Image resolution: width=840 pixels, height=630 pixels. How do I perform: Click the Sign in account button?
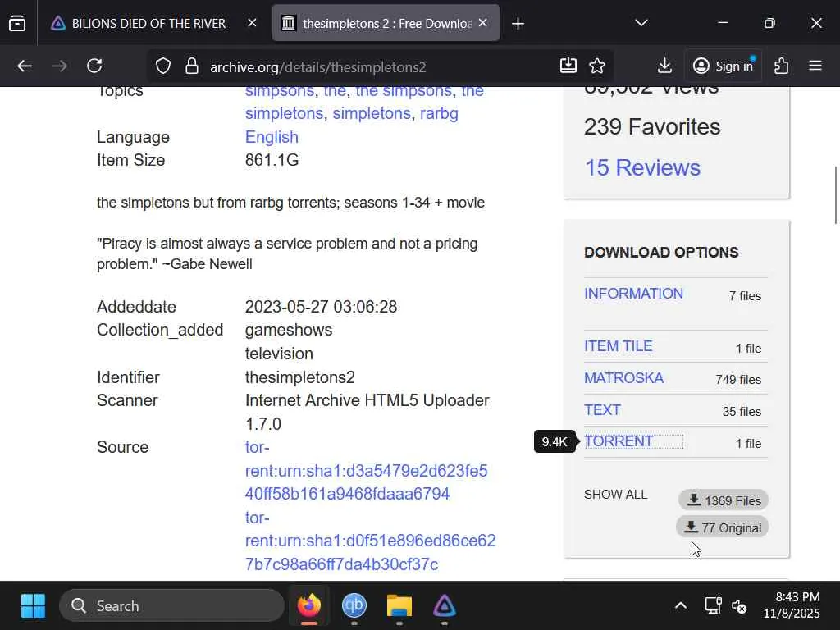(724, 66)
